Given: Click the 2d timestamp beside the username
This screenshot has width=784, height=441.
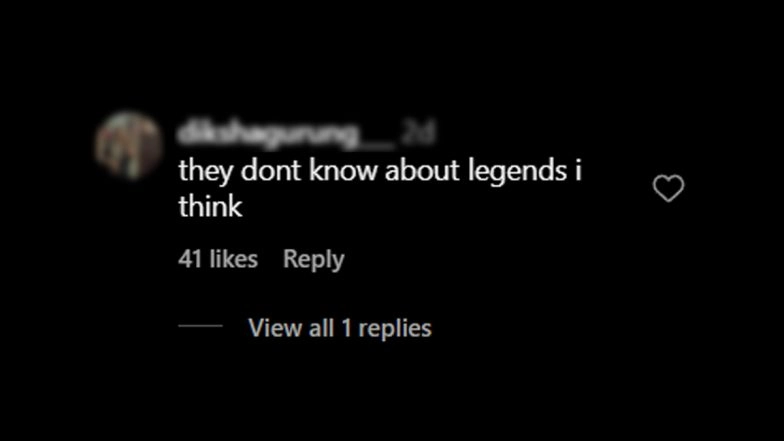Looking at the screenshot, I should tap(418, 134).
